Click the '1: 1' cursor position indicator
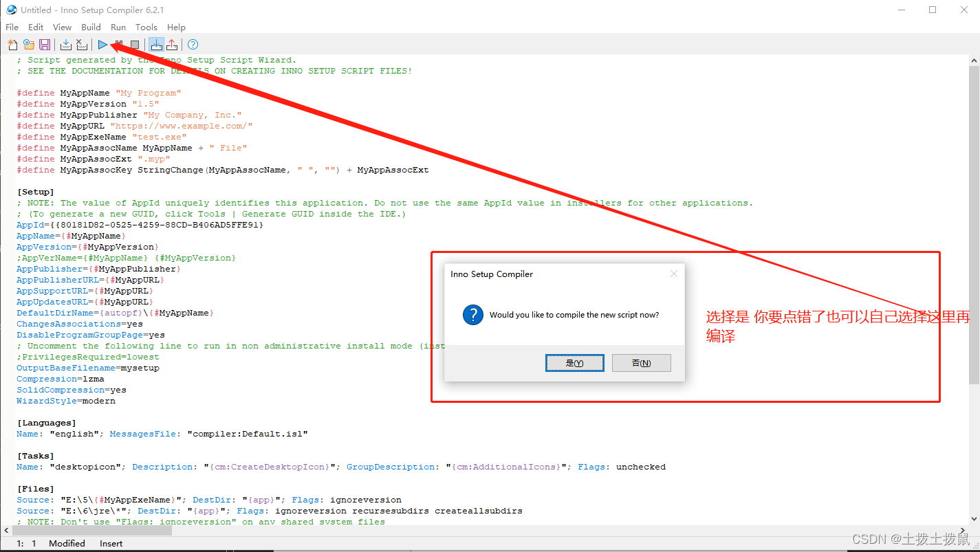The image size is (980, 552). click(25, 543)
